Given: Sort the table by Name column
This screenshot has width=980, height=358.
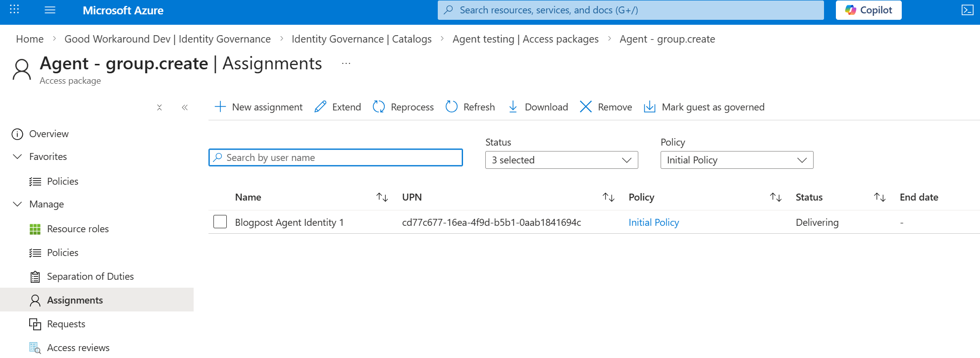Looking at the screenshot, I should coord(382,197).
